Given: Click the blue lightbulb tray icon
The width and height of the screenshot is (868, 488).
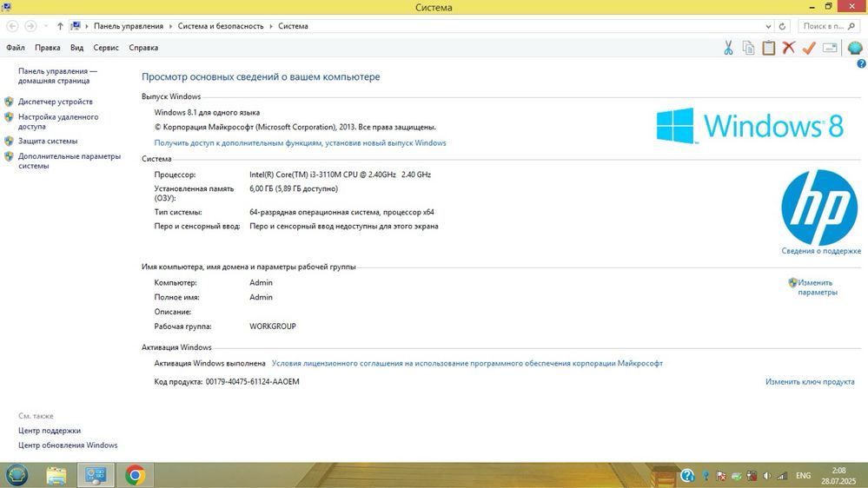Looking at the screenshot, I should (706, 475).
